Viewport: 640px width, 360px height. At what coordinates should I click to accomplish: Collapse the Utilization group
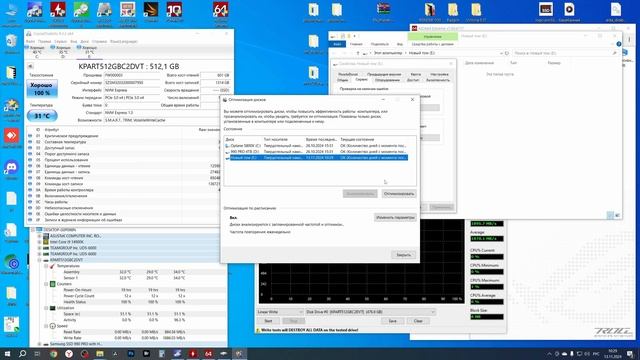[x=46, y=308]
